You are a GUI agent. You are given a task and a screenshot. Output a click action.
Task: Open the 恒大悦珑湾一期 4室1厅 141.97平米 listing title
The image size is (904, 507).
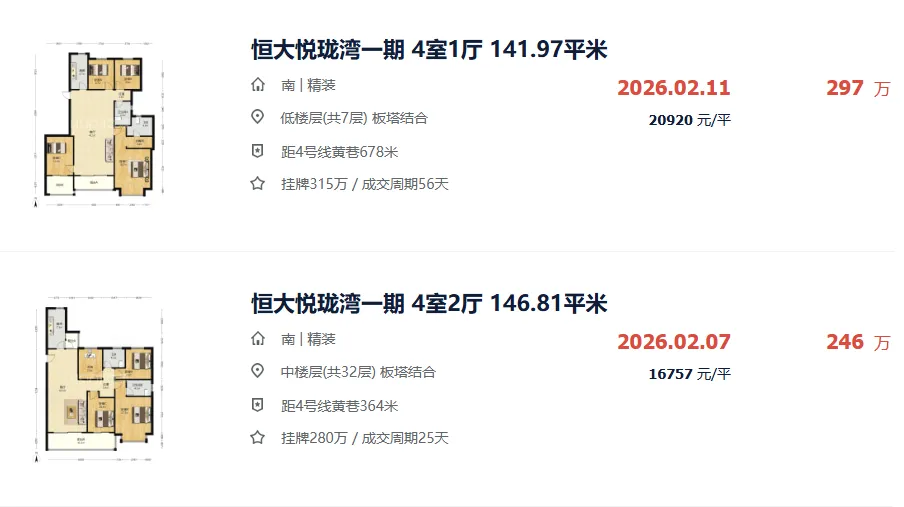[x=429, y=50]
